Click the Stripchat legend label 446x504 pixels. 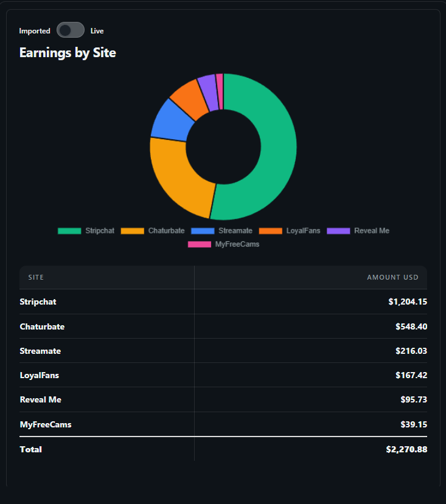pos(100,231)
